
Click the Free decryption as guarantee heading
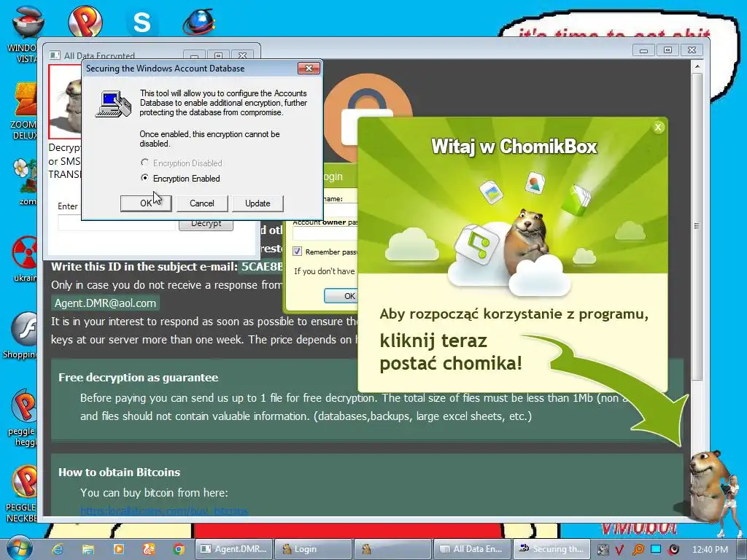pyautogui.click(x=138, y=377)
